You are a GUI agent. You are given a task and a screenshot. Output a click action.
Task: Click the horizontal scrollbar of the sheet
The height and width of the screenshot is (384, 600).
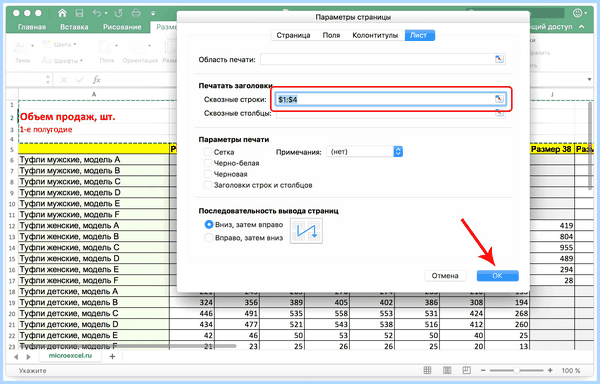[x=128, y=346]
